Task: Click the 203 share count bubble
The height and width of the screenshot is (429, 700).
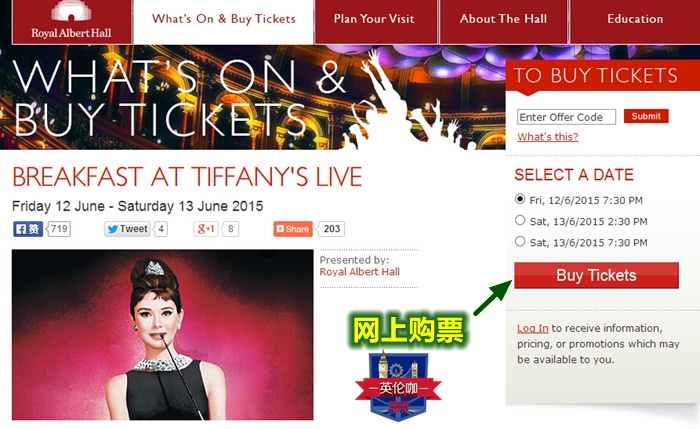Action: [331, 229]
